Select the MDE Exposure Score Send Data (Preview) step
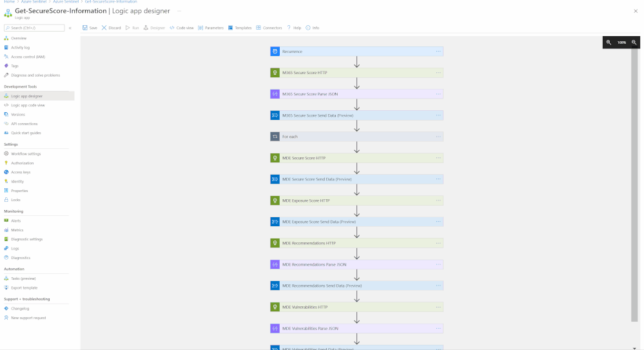The image size is (644, 350). 356,222
